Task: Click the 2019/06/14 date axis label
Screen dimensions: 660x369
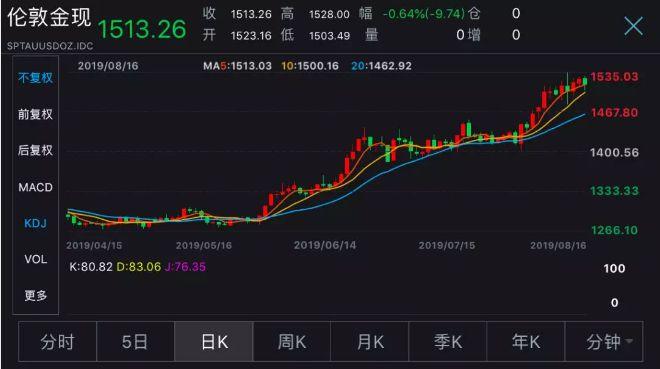Action: point(325,245)
